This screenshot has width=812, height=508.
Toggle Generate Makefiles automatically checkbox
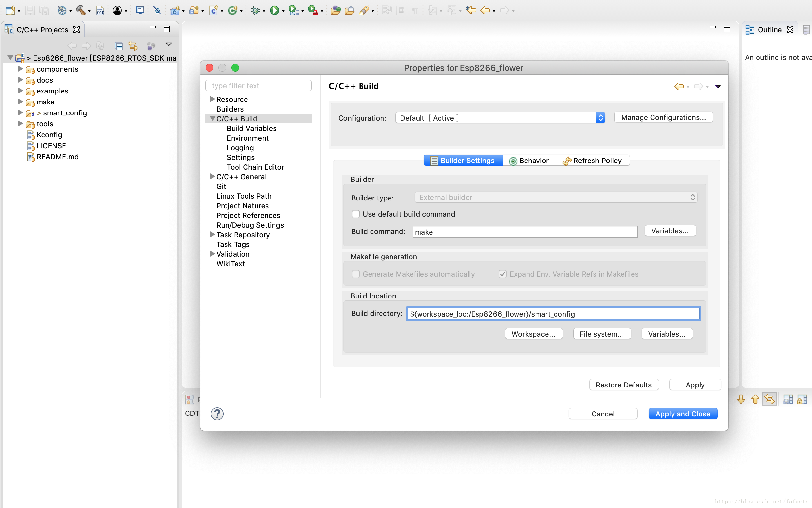coord(356,274)
